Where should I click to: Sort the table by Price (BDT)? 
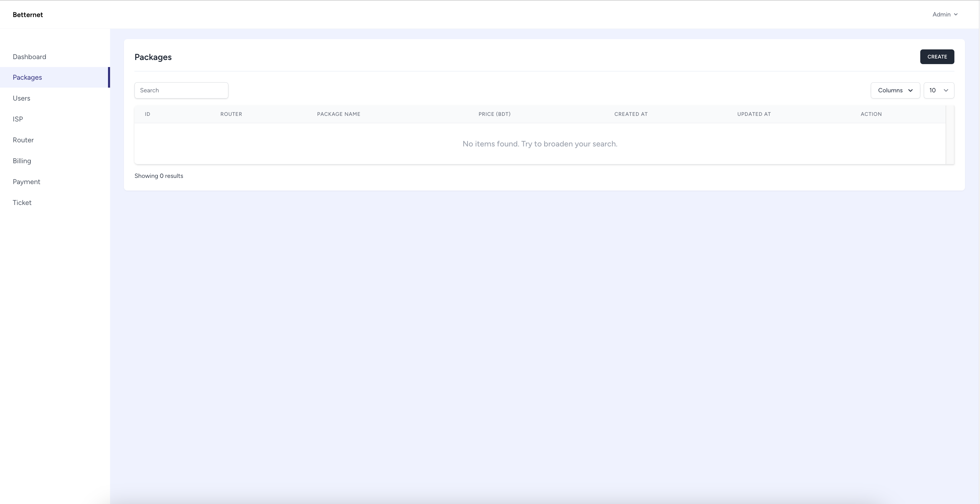(x=494, y=114)
